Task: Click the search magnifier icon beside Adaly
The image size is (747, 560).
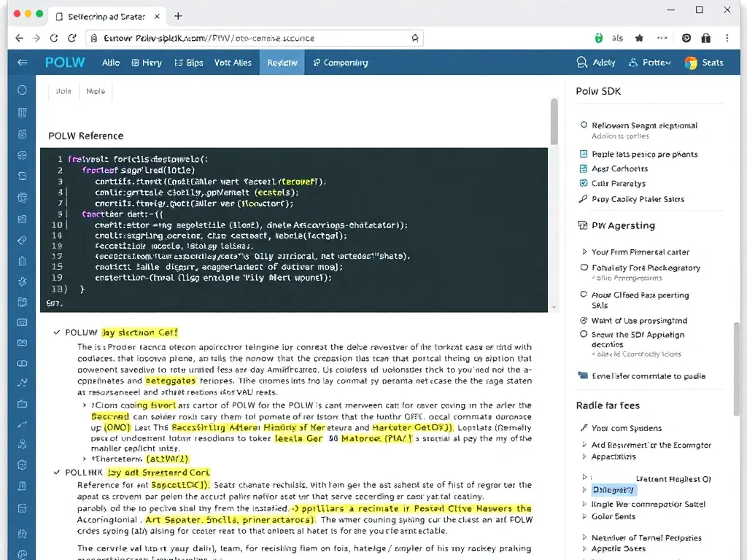Action: [x=581, y=63]
